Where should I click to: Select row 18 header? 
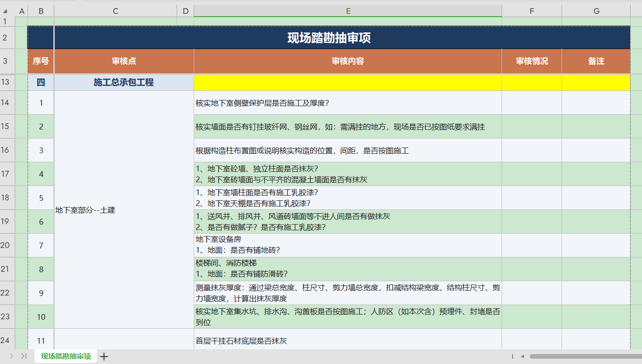point(7,197)
